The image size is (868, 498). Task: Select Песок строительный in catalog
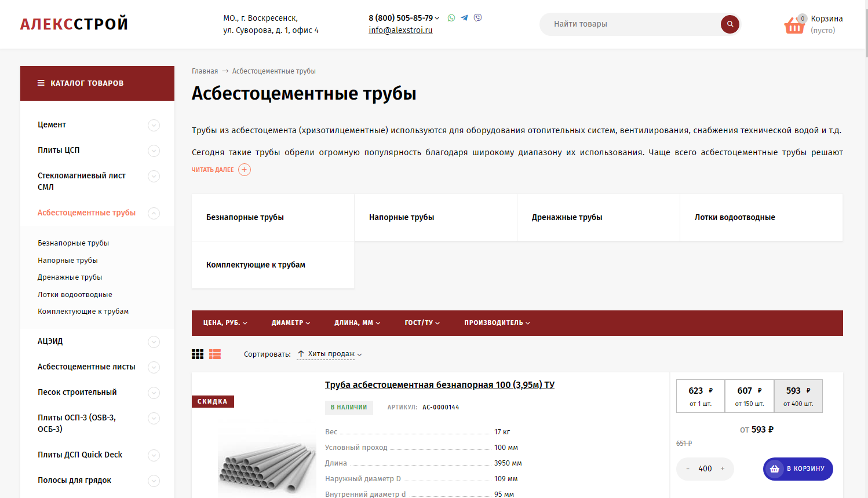click(x=77, y=393)
